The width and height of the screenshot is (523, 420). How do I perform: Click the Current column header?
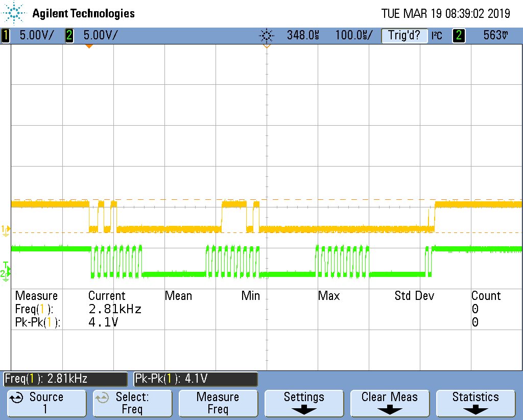pyautogui.click(x=107, y=296)
